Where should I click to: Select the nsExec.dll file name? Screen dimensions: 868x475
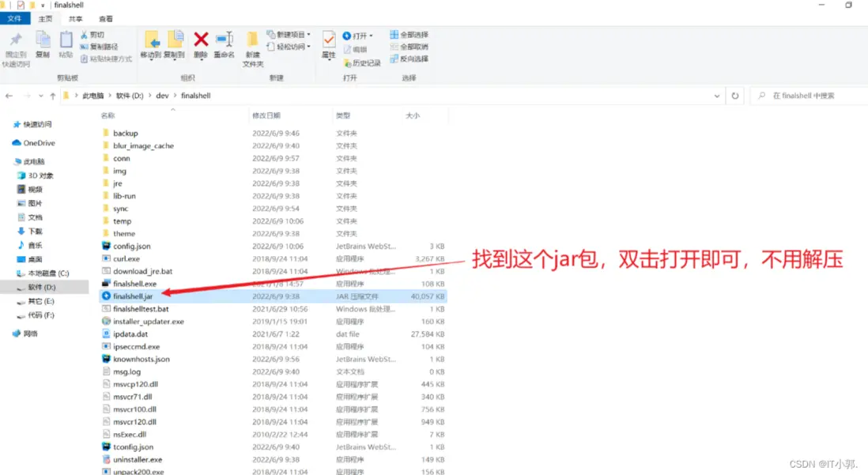[x=130, y=435]
